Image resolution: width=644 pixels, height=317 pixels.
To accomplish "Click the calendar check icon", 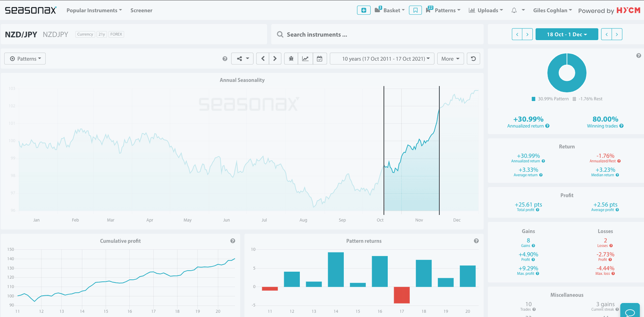I will pyautogui.click(x=319, y=59).
